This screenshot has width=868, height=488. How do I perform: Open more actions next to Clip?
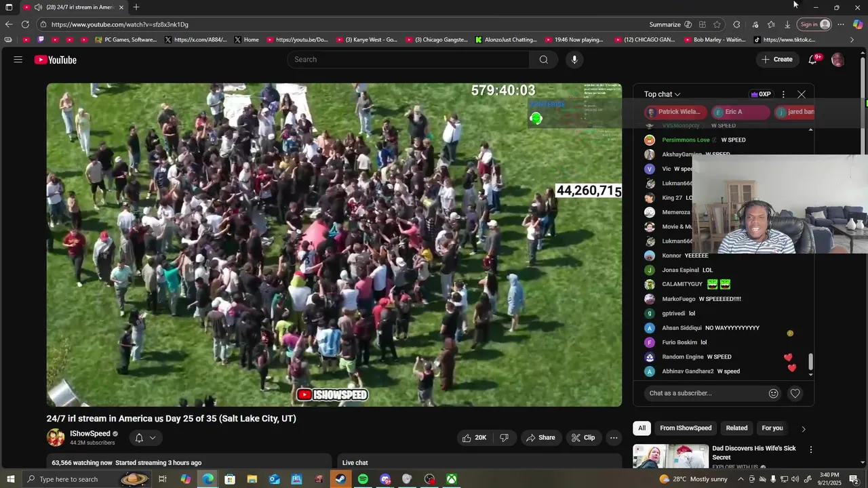(x=614, y=438)
